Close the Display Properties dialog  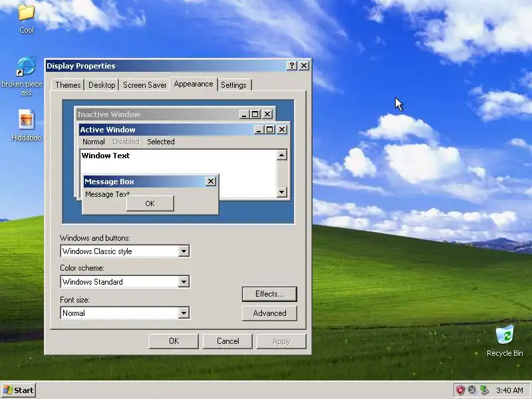pyautogui.click(x=304, y=65)
